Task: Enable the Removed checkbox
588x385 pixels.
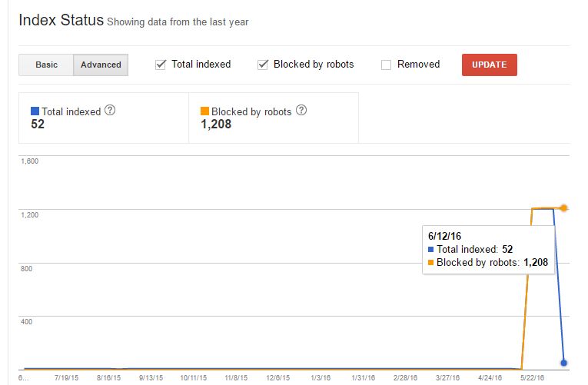Action: (x=387, y=65)
